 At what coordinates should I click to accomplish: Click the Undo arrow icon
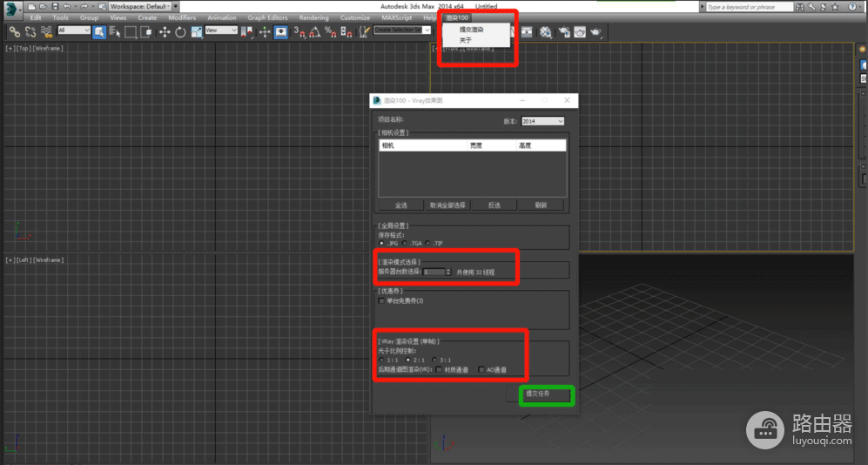[x=66, y=7]
